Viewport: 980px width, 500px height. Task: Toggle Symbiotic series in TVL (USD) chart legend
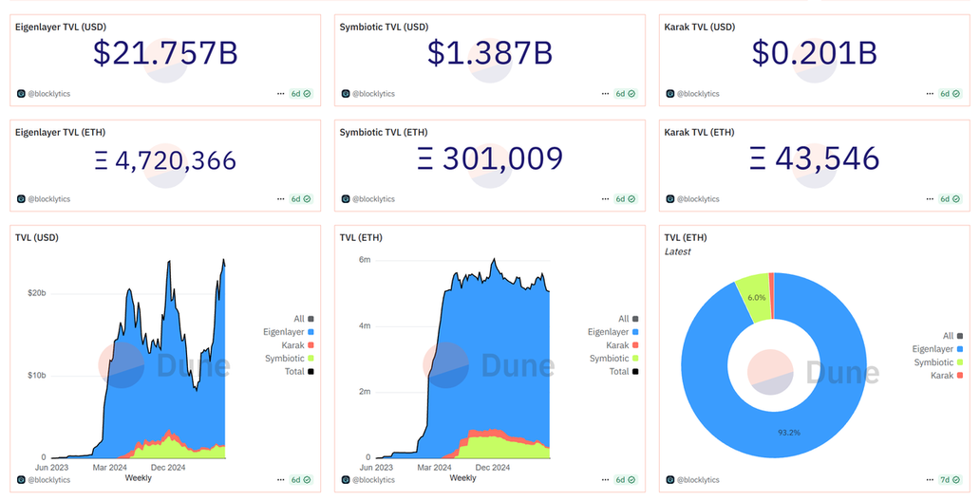[290, 359]
